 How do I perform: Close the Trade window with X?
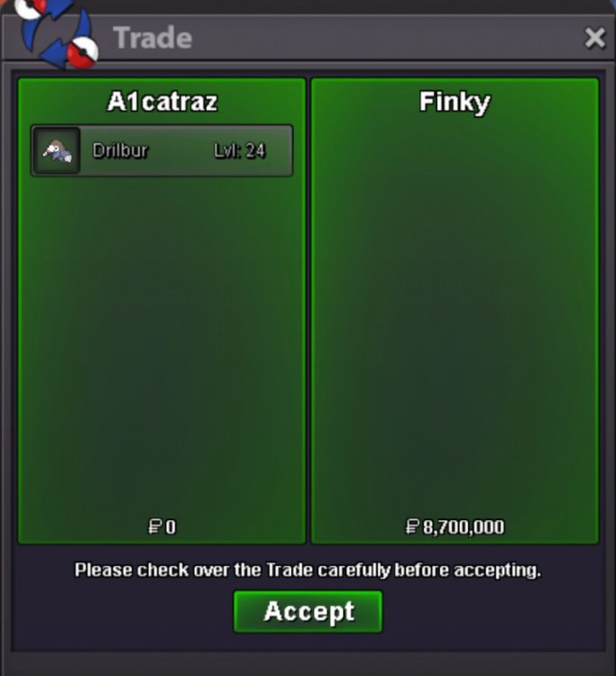click(595, 38)
